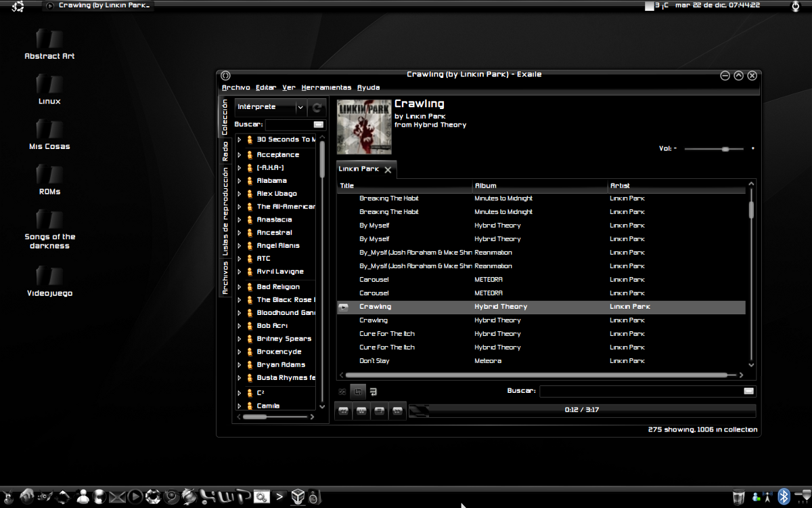This screenshot has height=508, width=812.
Task: Select the Bloodhound Gang artist
Action: (x=286, y=313)
